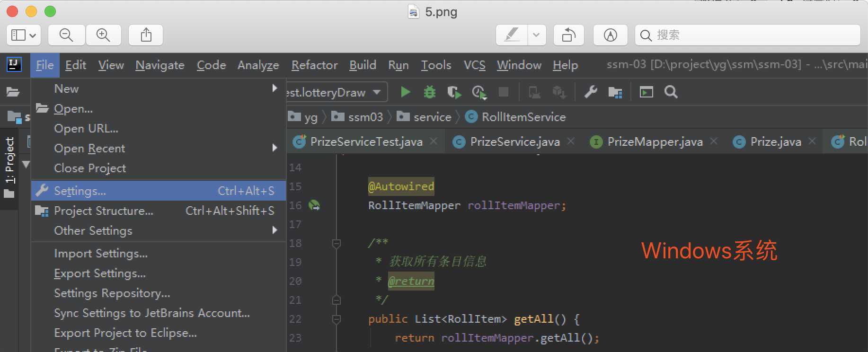Screen dimensions: 868x352
Task: Click the stop square button
Action: [504, 92]
